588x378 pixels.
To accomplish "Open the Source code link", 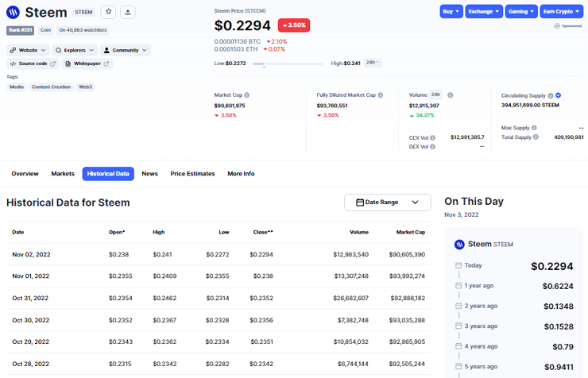I will click(x=33, y=64).
